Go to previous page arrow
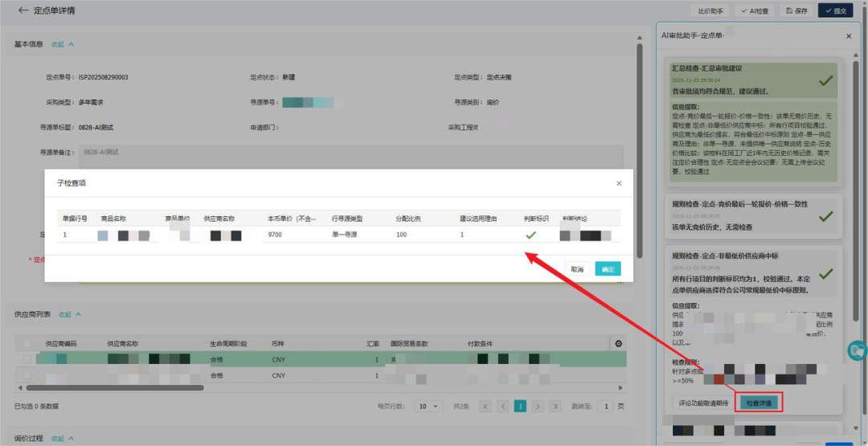The width and height of the screenshot is (868, 446). [x=502, y=407]
